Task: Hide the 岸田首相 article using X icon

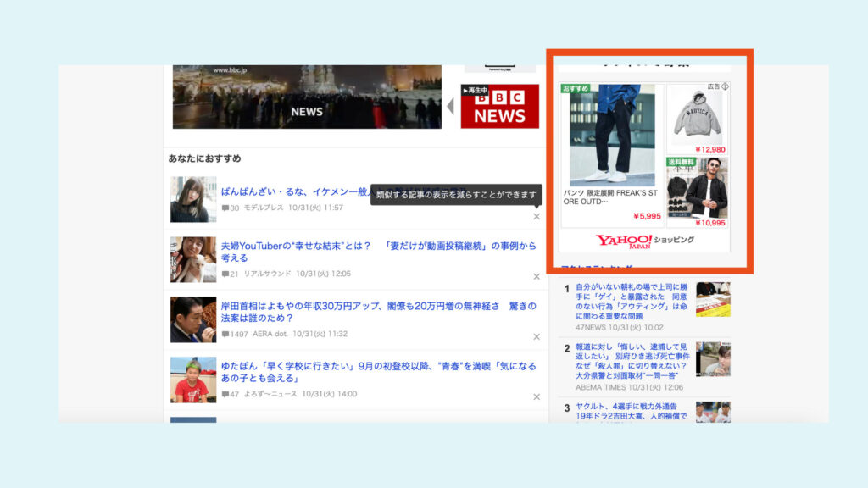Action: [537, 336]
